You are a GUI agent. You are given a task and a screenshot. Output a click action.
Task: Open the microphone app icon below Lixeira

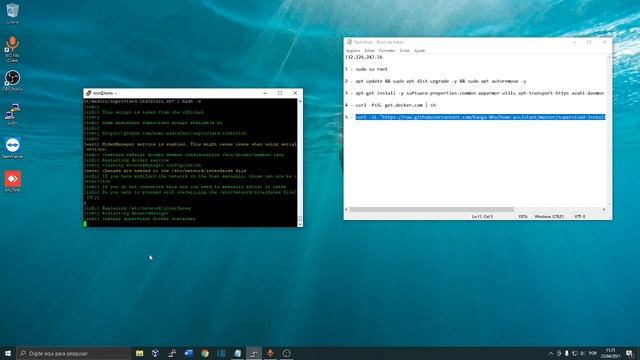(12, 48)
